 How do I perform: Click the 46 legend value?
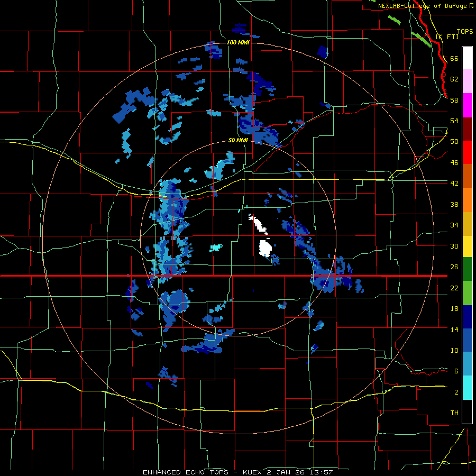point(454,163)
